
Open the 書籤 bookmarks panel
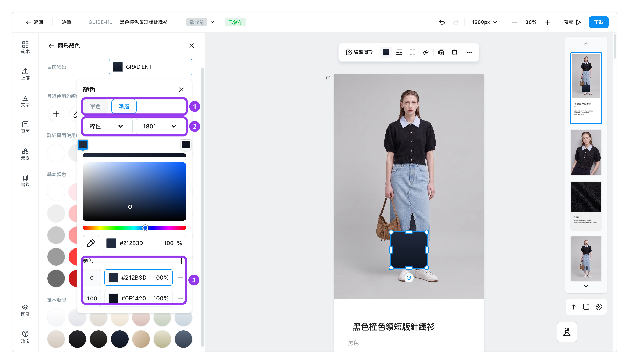(25, 181)
